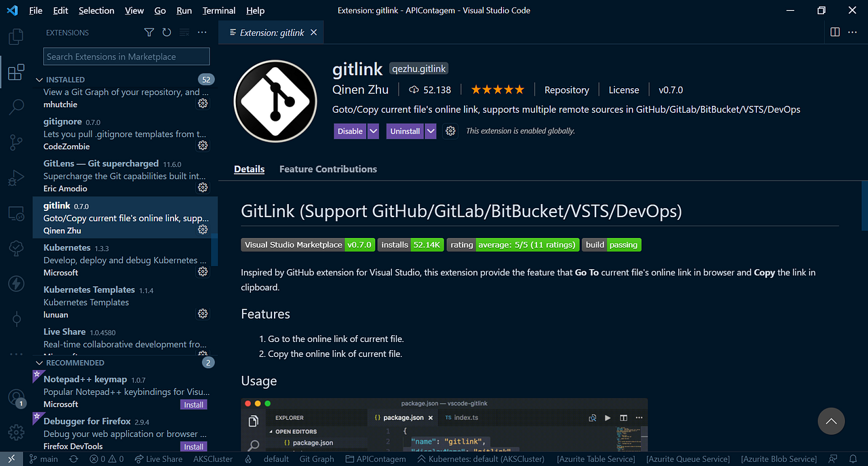Install the Notepad++ keymap extension
The image size is (868, 466).
click(193, 404)
